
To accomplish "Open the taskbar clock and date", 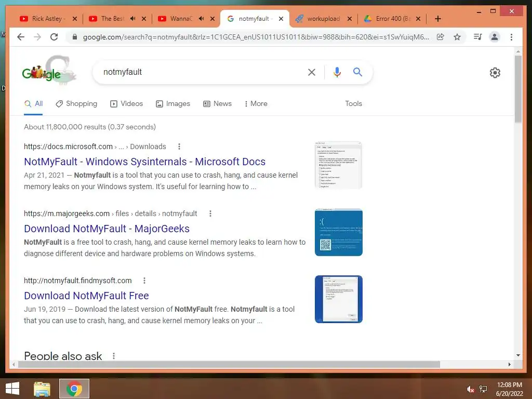I will 509,389.
